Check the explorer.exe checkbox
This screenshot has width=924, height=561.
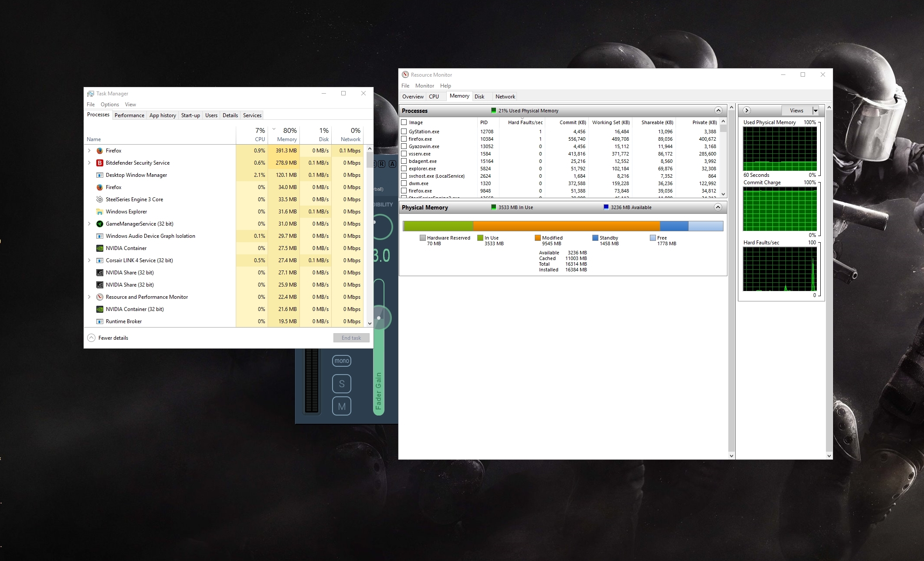(x=404, y=169)
